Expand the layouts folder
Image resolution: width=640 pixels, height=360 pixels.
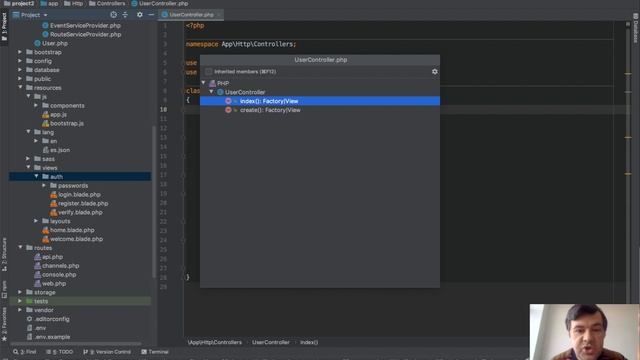(x=36, y=221)
